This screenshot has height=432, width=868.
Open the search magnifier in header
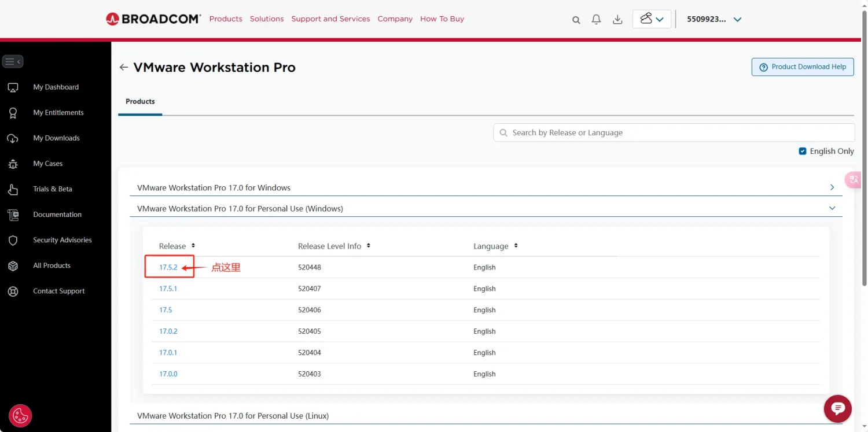(x=576, y=20)
